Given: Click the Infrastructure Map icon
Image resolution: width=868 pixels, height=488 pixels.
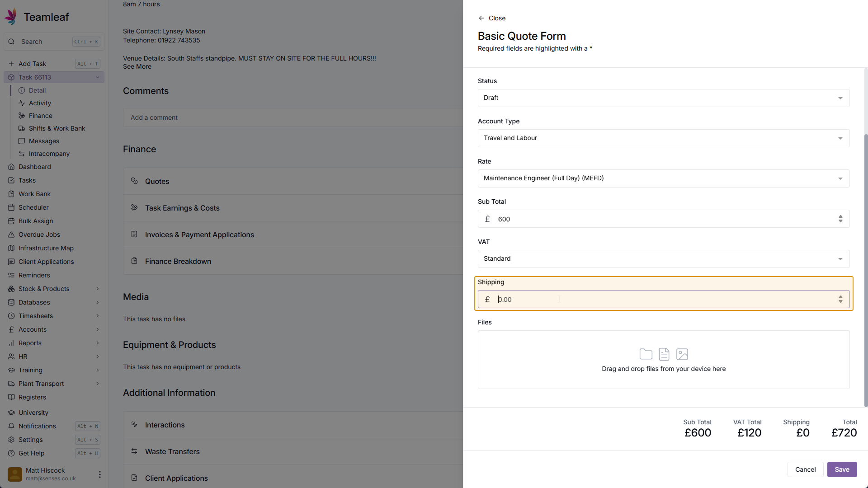Looking at the screenshot, I should (x=11, y=248).
